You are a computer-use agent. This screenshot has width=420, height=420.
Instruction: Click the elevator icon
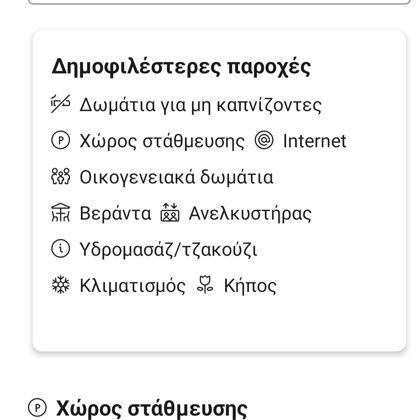tap(170, 213)
